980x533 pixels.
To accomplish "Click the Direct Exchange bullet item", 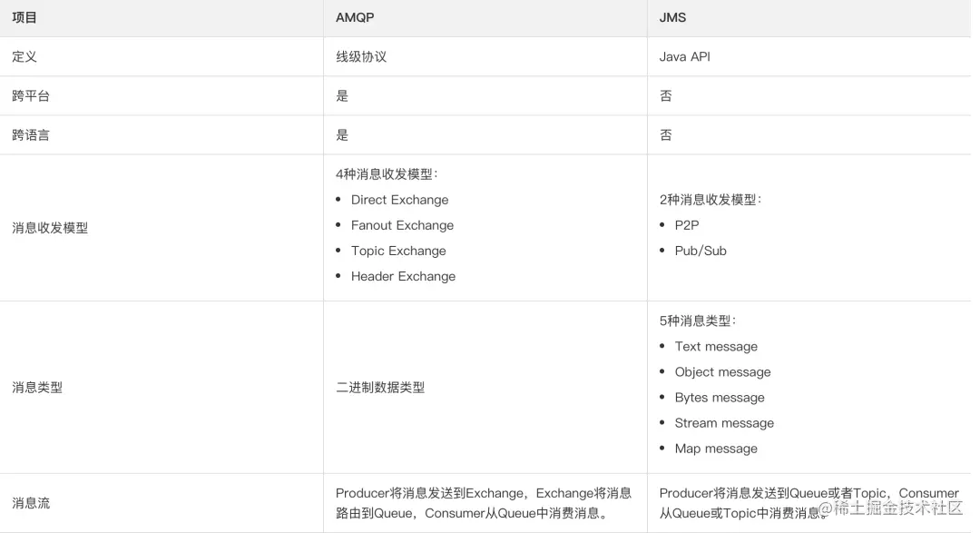I will point(399,200).
